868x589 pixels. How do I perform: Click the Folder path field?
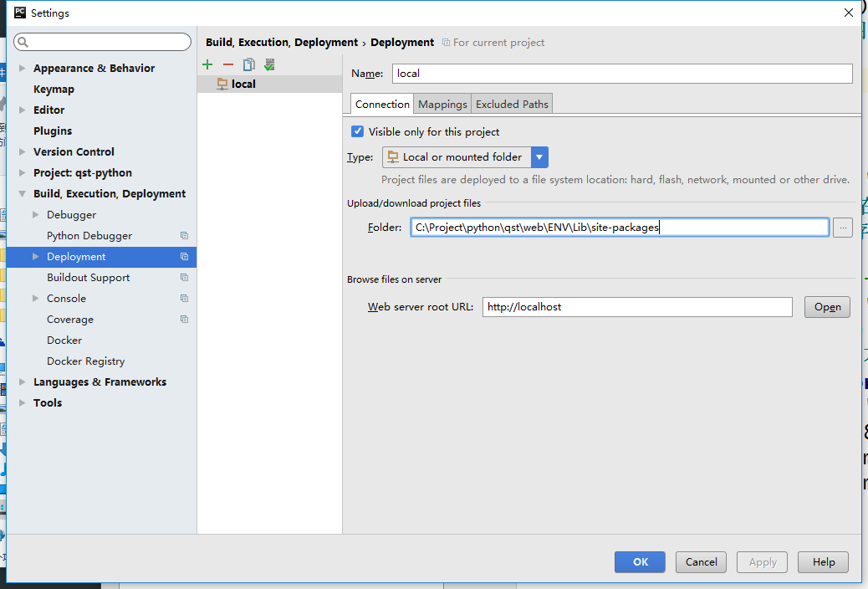(x=620, y=228)
